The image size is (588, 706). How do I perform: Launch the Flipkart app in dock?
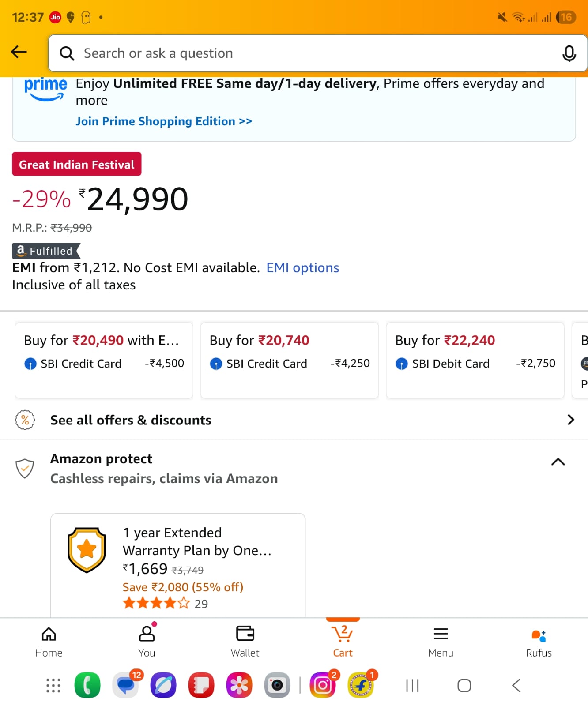(x=361, y=685)
